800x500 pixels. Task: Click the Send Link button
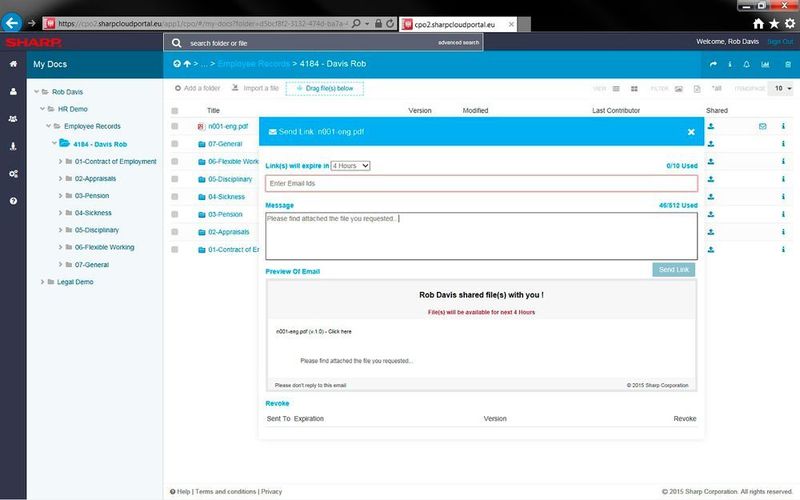pyautogui.click(x=673, y=270)
